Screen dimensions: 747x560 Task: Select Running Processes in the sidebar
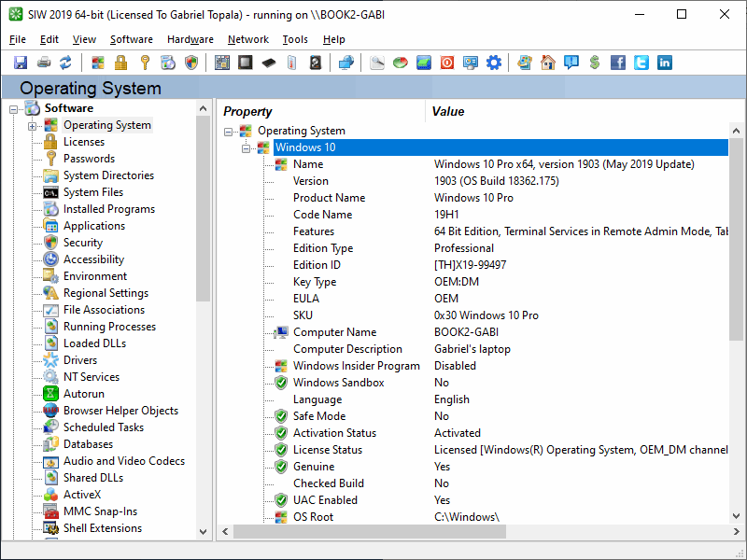[109, 327]
